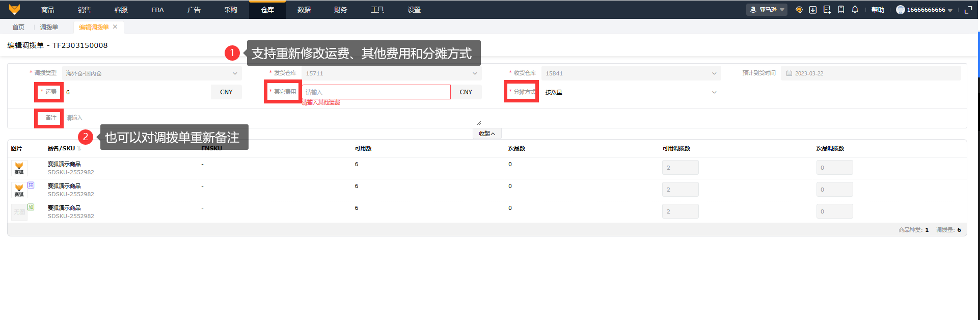Viewport: 980px width, 320px height.
Task: Click the add-note list icon
Action: pyautogui.click(x=827, y=10)
